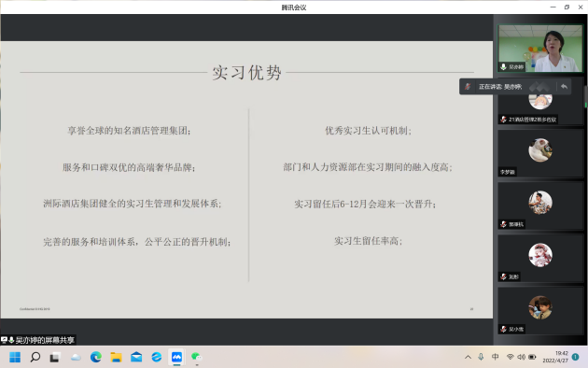Image resolution: width=588 pixels, height=368 pixels.
Task: Click the 屏幕共享 label at bottom left
Action: pos(45,340)
